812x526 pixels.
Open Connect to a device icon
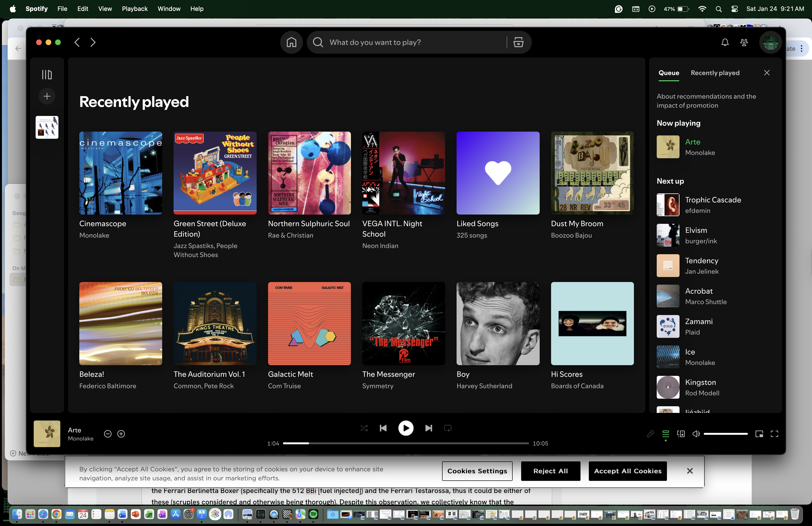click(681, 434)
